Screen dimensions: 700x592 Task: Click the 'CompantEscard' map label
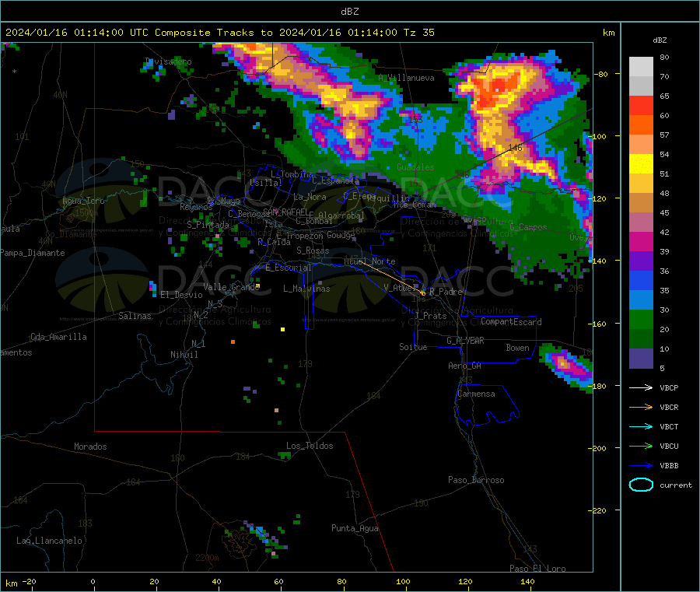click(x=511, y=322)
